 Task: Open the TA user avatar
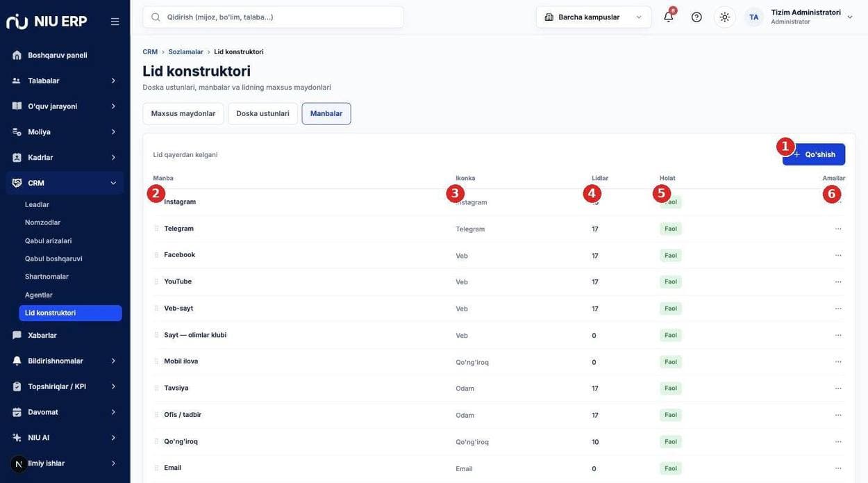click(x=753, y=17)
